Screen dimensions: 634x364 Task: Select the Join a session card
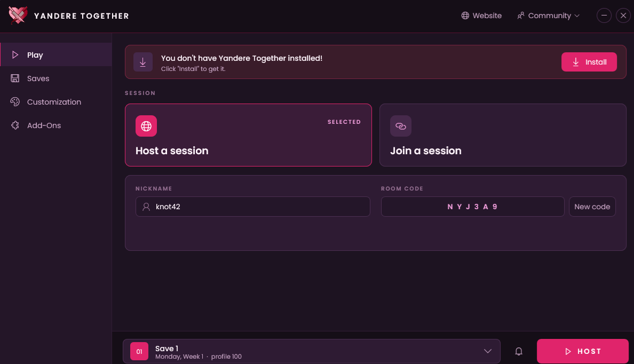[x=503, y=135]
